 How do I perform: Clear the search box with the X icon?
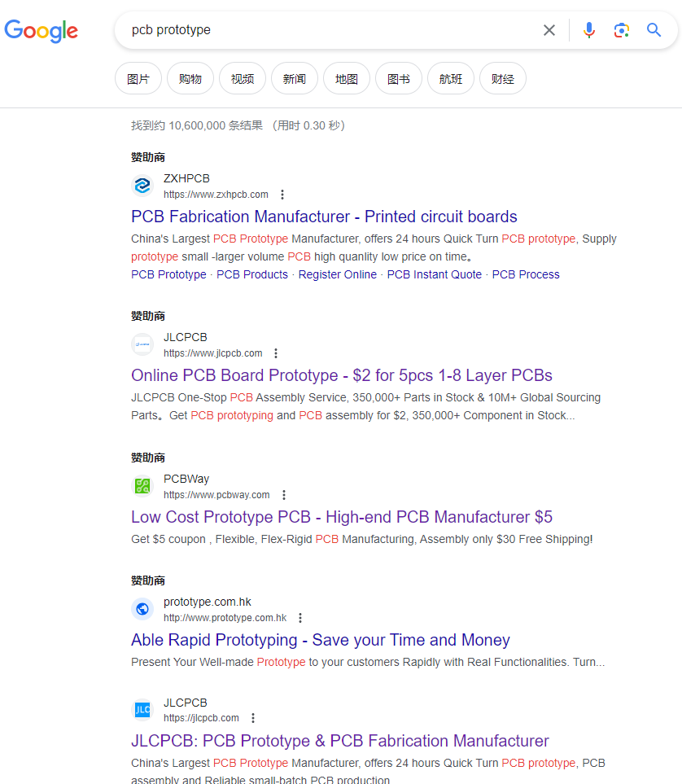click(549, 29)
